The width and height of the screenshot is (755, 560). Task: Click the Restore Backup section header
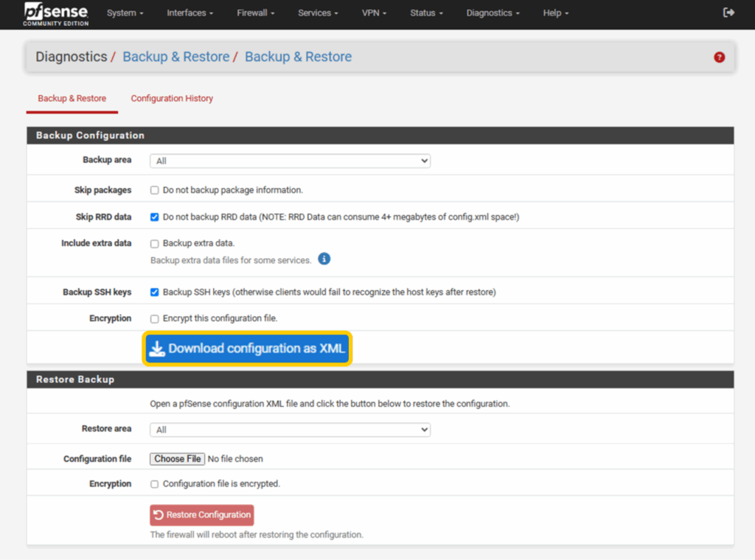380,379
